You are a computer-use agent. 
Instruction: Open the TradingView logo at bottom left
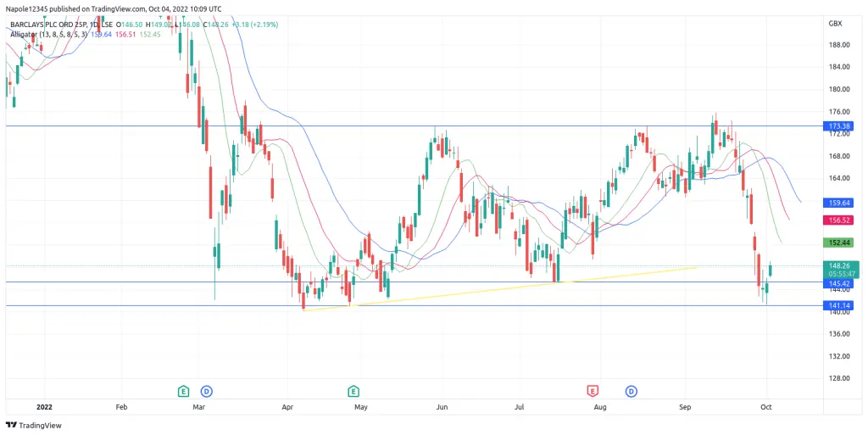pos(34,425)
